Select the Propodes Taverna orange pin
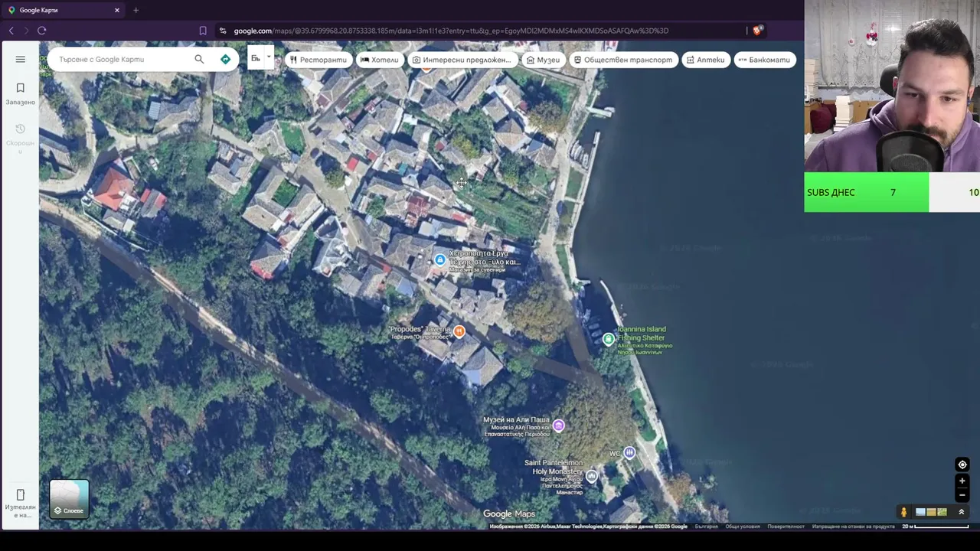The height and width of the screenshot is (551, 980). [459, 331]
